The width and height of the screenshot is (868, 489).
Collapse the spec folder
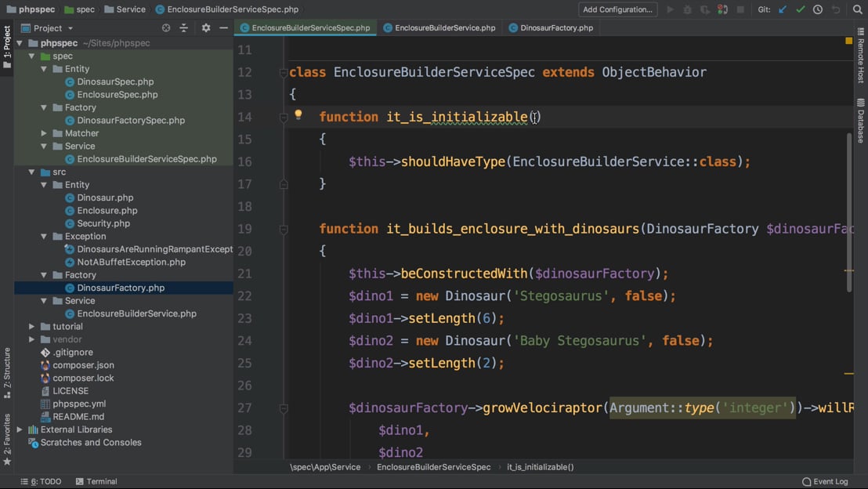click(31, 56)
